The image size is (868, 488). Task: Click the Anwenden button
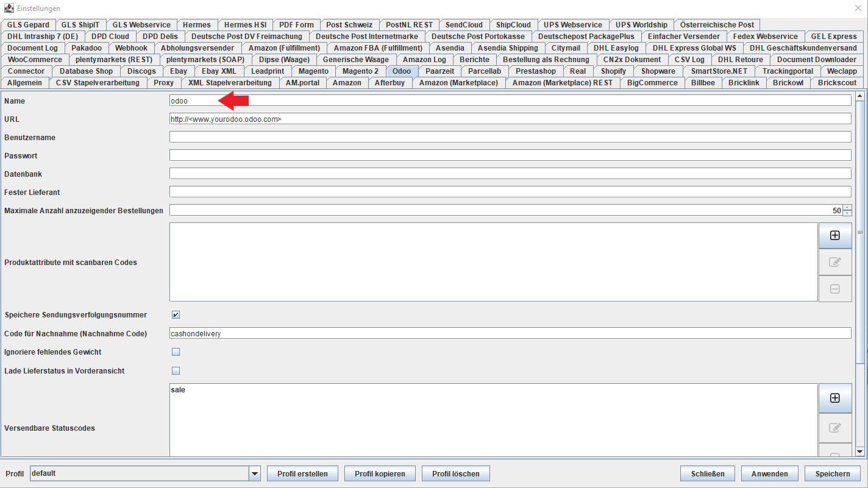[770, 473]
